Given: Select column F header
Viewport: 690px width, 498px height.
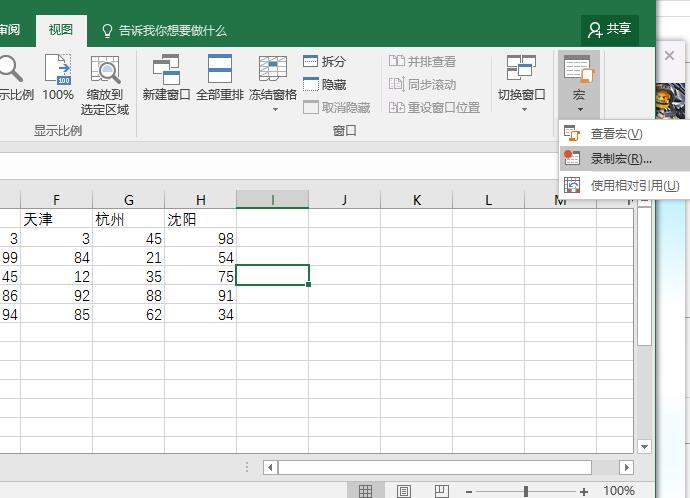Looking at the screenshot, I should (x=56, y=200).
